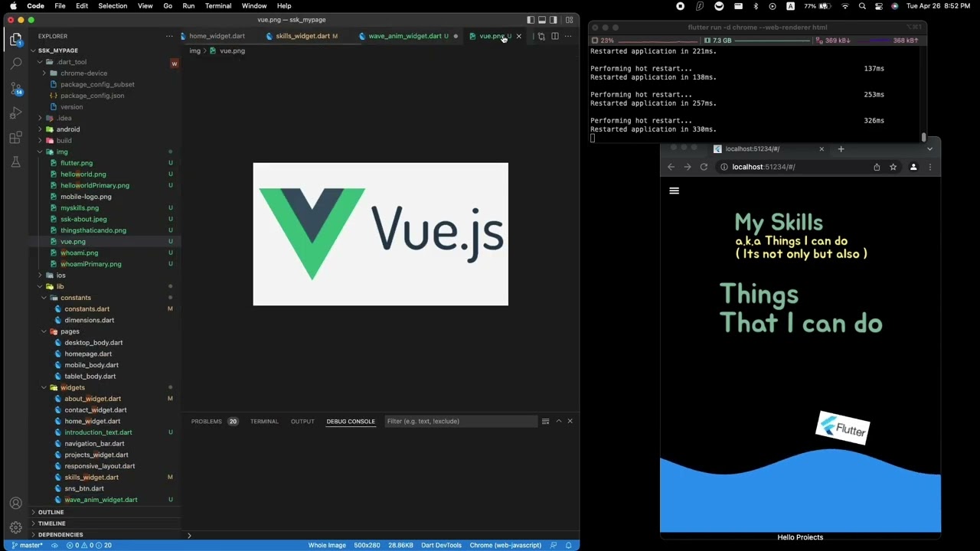Open the Manage gear menu
The width and height of the screenshot is (980, 551).
(15, 527)
